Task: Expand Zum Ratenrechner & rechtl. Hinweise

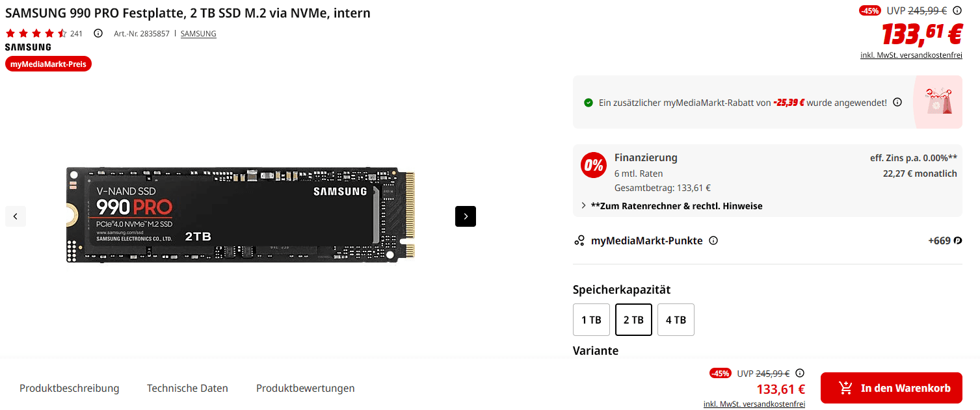Action: (672, 206)
